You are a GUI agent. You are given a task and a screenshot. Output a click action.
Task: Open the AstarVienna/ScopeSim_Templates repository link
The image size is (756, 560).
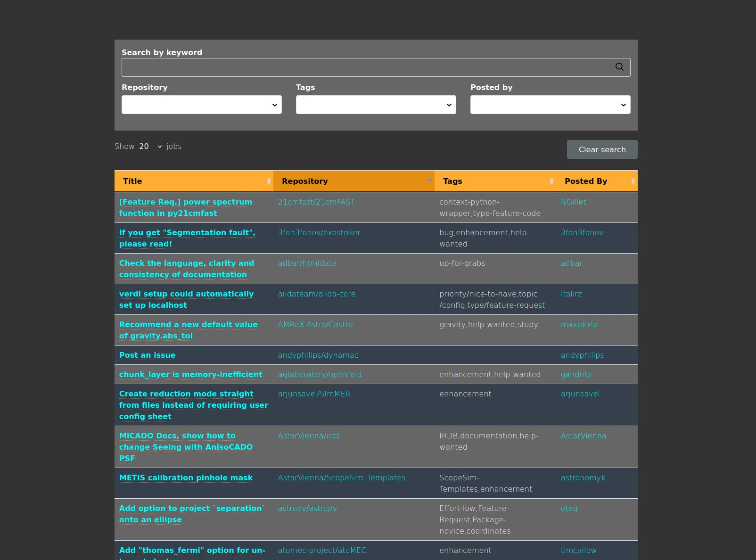click(342, 478)
